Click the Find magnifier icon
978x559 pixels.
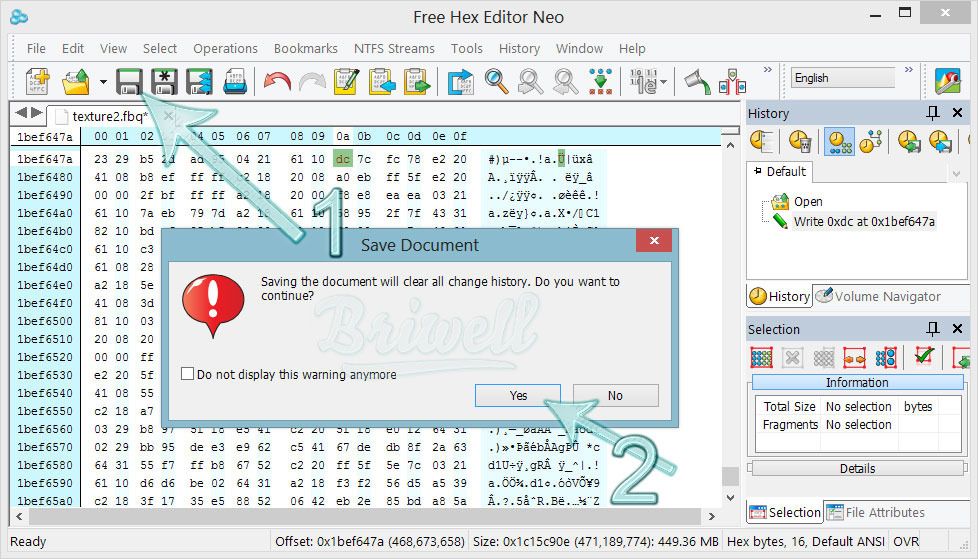pos(496,82)
